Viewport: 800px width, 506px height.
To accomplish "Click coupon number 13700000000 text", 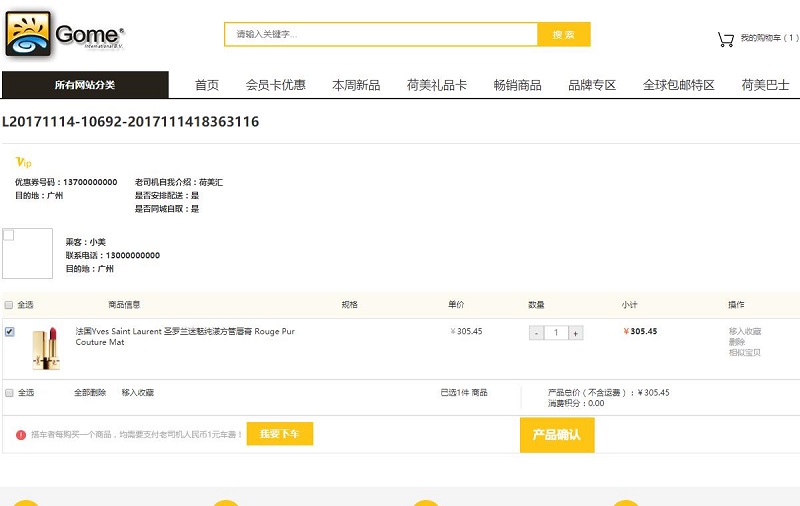I will (90, 182).
